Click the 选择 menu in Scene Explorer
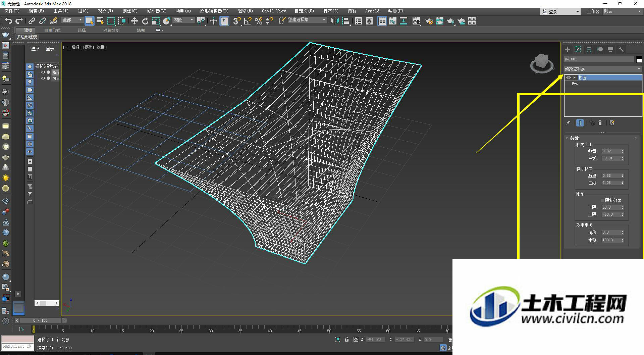The height and width of the screenshot is (355, 644). (35, 49)
